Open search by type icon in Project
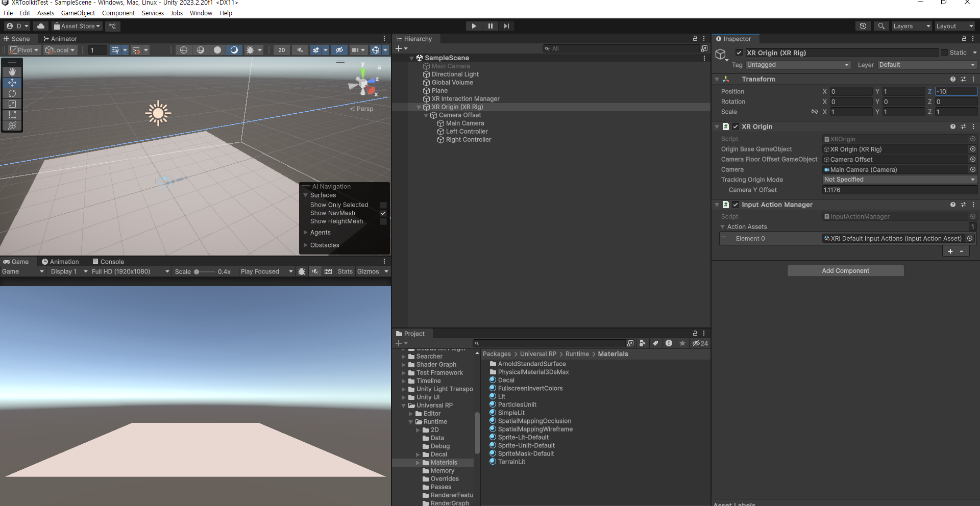 [643, 343]
